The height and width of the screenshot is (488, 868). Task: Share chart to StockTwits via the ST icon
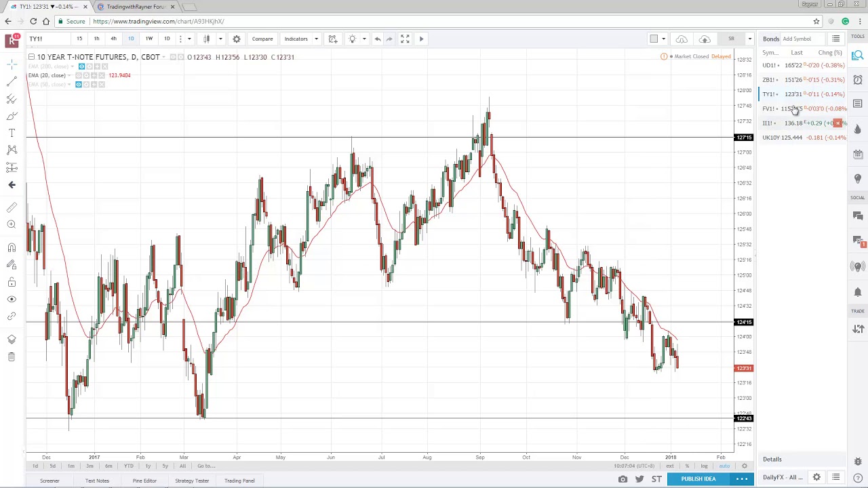point(656,479)
